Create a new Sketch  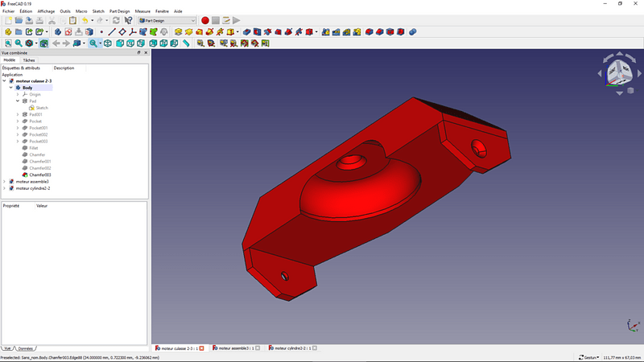68,31
